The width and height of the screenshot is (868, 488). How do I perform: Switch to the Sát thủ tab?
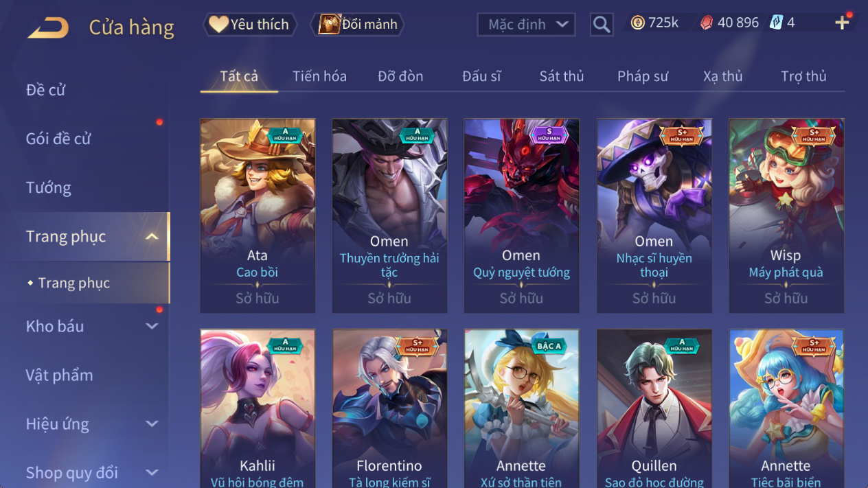pyautogui.click(x=561, y=76)
